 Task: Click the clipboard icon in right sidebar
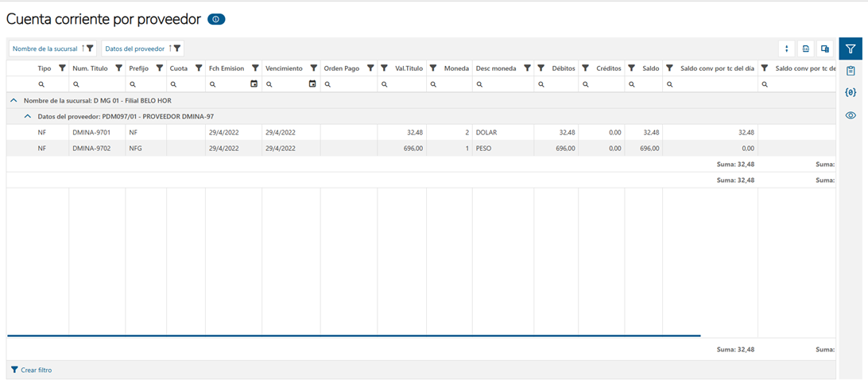pos(851,72)
